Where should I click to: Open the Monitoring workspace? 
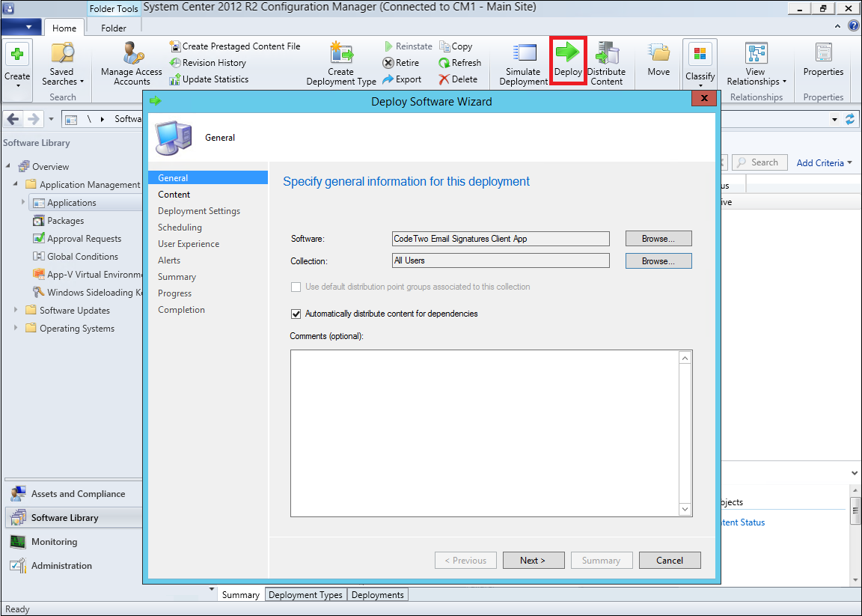tap(73, 542)
